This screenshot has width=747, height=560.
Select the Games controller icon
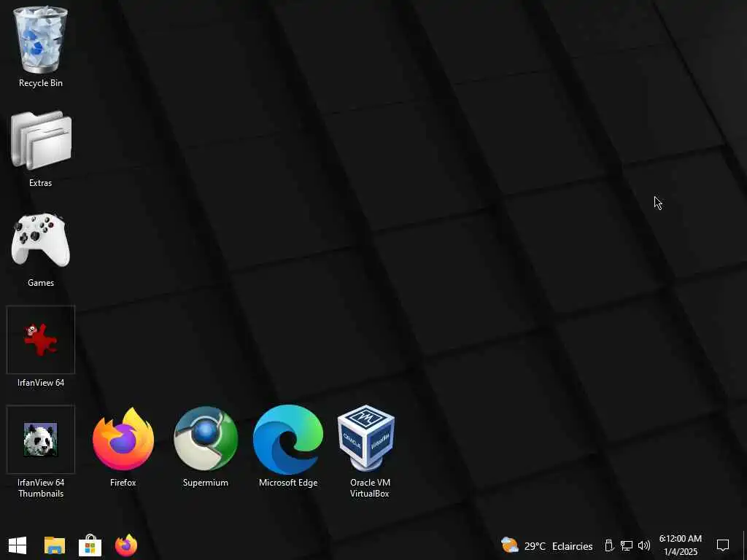point(41,239)
